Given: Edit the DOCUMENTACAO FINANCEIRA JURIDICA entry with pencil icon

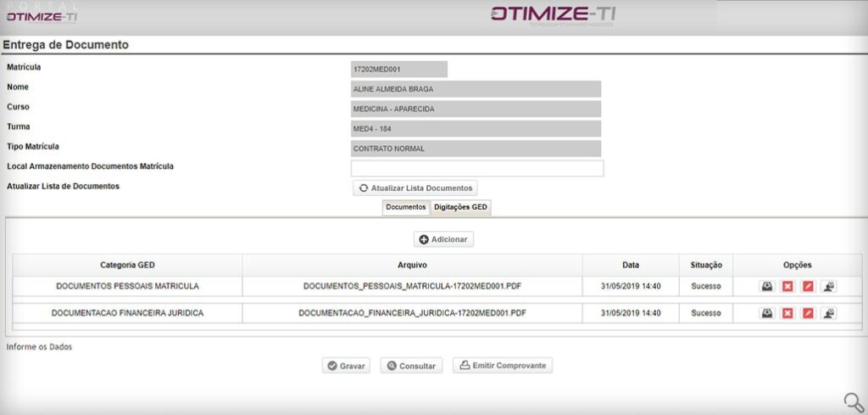Looking at the screenshot, I should (808, 313).
